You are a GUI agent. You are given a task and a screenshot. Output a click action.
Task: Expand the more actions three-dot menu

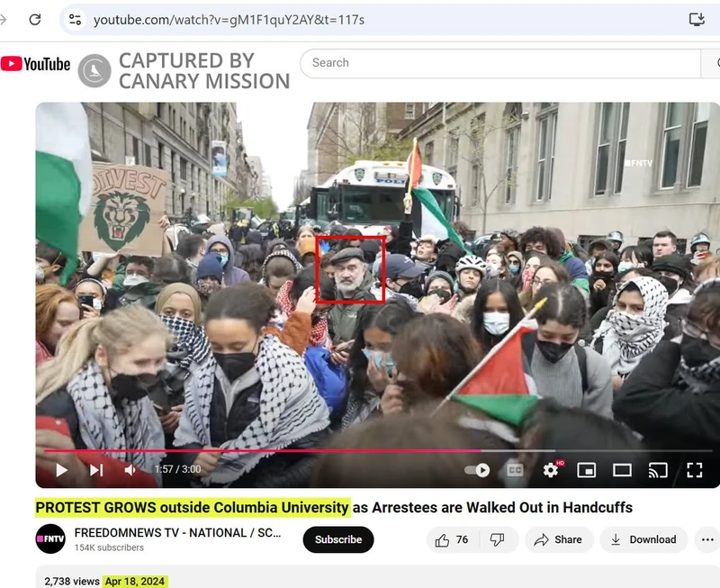pyautogui.click(x=708, y=539)
